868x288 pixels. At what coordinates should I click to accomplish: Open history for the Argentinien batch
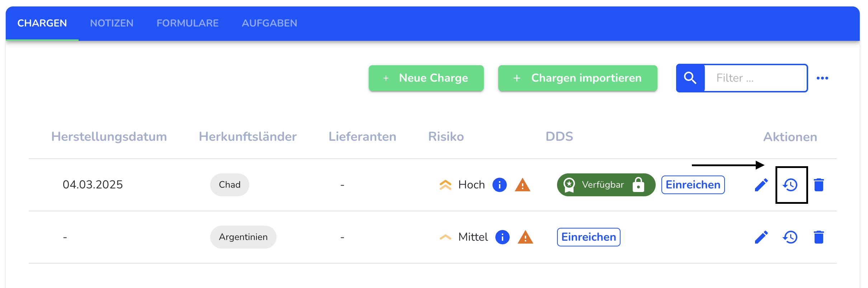pos(790,237)
